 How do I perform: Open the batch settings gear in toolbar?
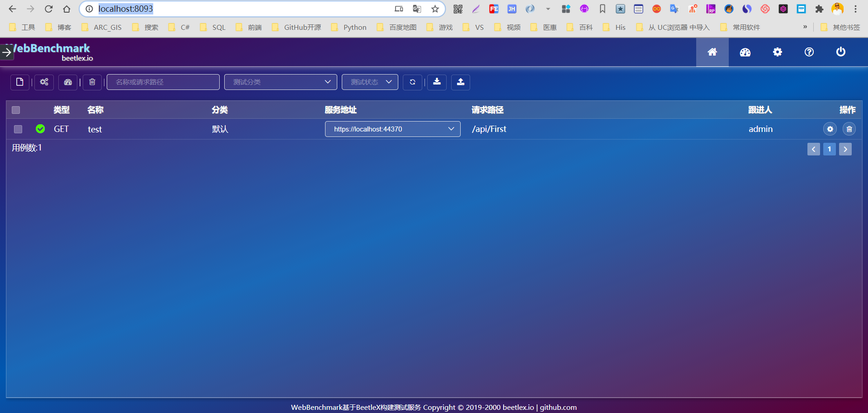[44, 82]
